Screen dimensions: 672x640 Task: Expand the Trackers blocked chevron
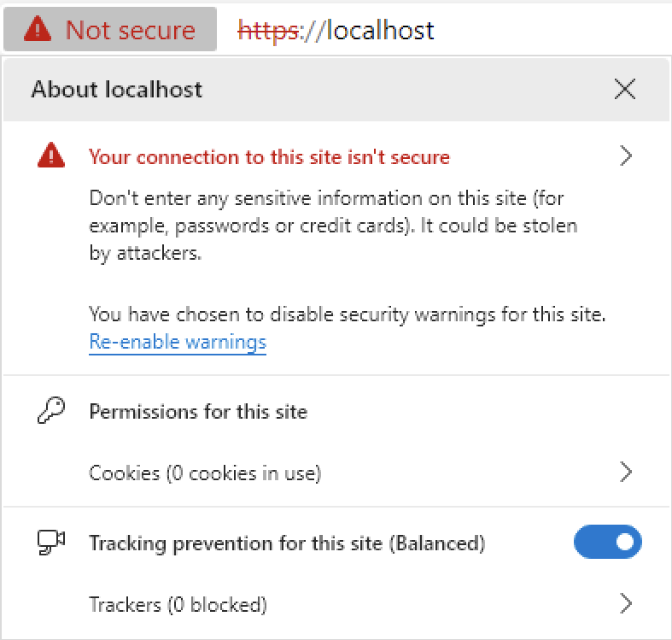[626, 603]
